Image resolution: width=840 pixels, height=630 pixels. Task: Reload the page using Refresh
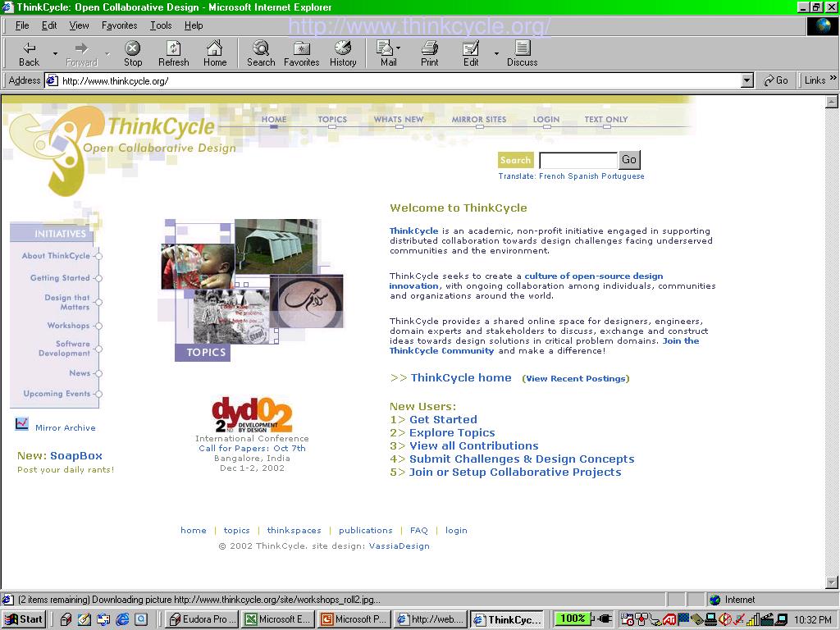point(174,53)
